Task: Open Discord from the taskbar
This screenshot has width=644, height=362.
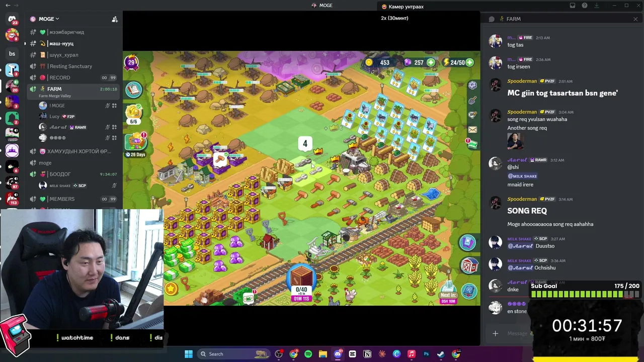Action: [x=338, y=354]
